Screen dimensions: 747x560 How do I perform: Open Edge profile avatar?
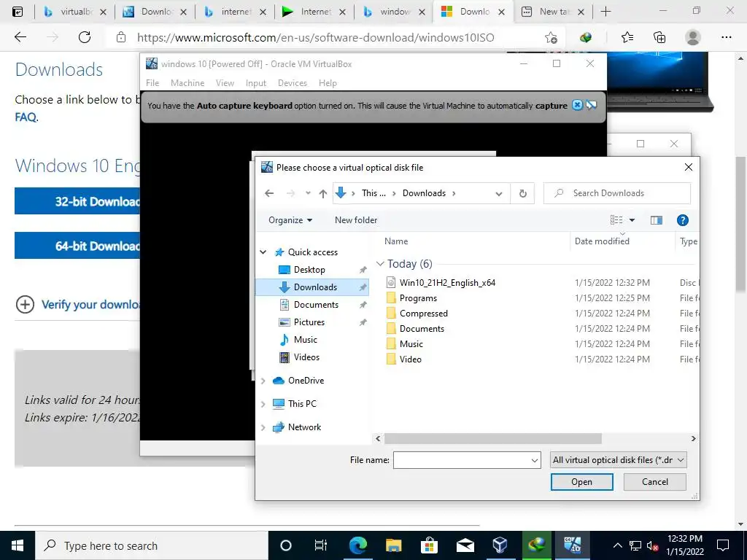click(x=693, y=37)
